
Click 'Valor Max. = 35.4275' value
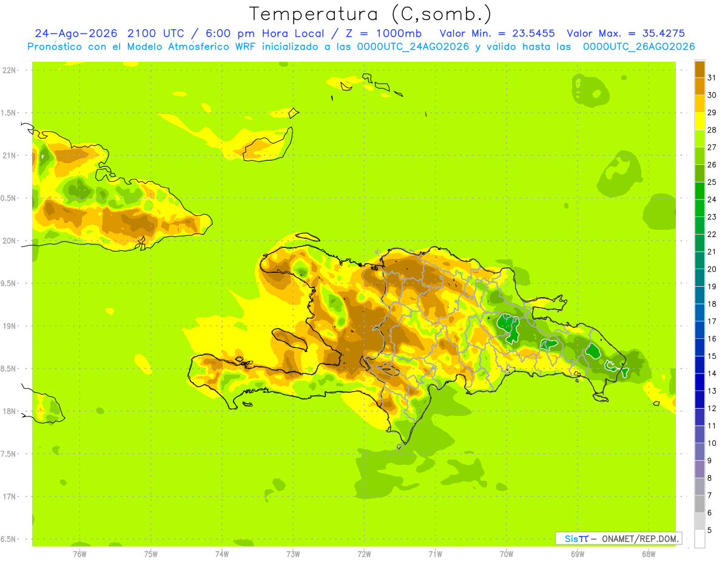(625, 33)
